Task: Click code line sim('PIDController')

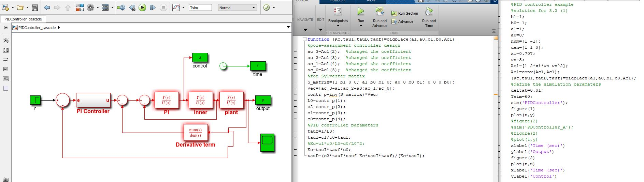Action: click(x=539, y=103)
